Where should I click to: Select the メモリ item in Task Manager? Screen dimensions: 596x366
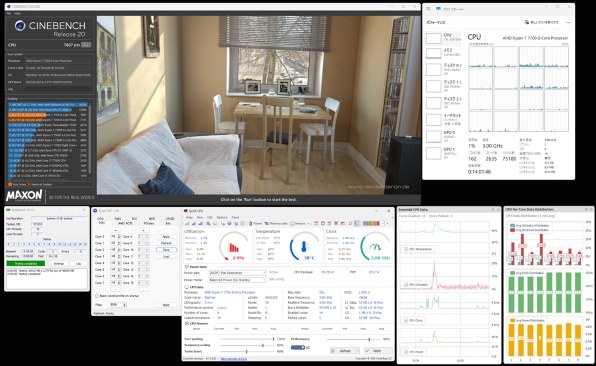[x=443, y=53]
